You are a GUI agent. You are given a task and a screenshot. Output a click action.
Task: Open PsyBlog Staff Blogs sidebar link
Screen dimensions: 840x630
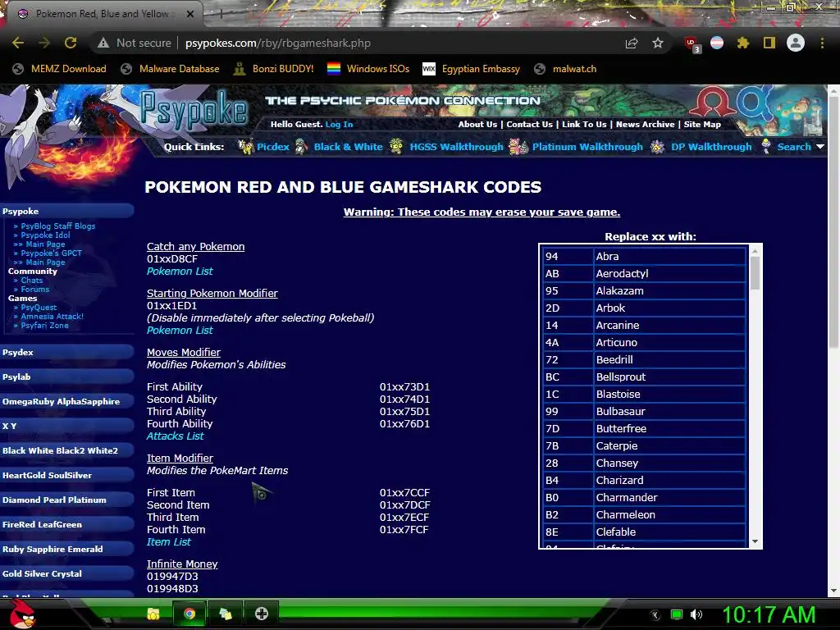(x=58, y=226)
